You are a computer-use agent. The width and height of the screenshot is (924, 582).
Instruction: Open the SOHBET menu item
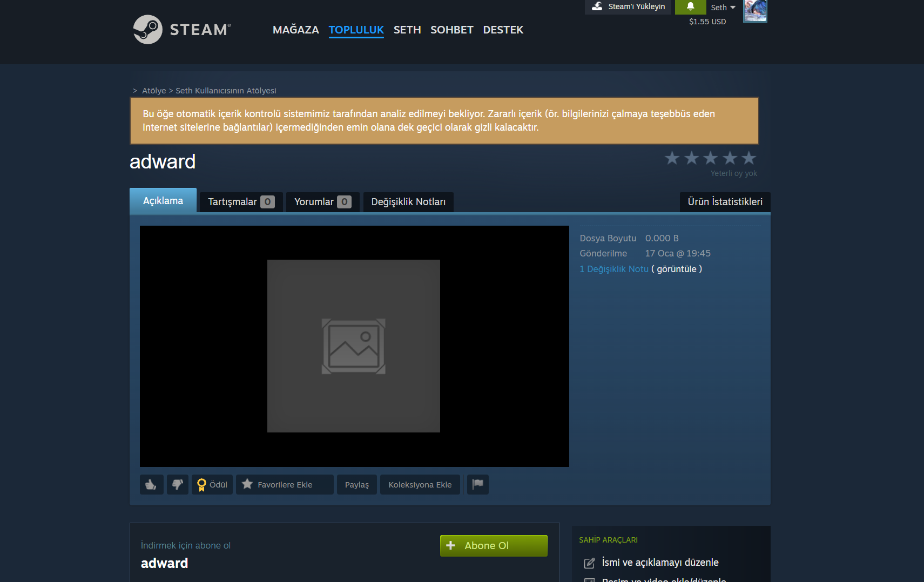(x=452, y=30)
